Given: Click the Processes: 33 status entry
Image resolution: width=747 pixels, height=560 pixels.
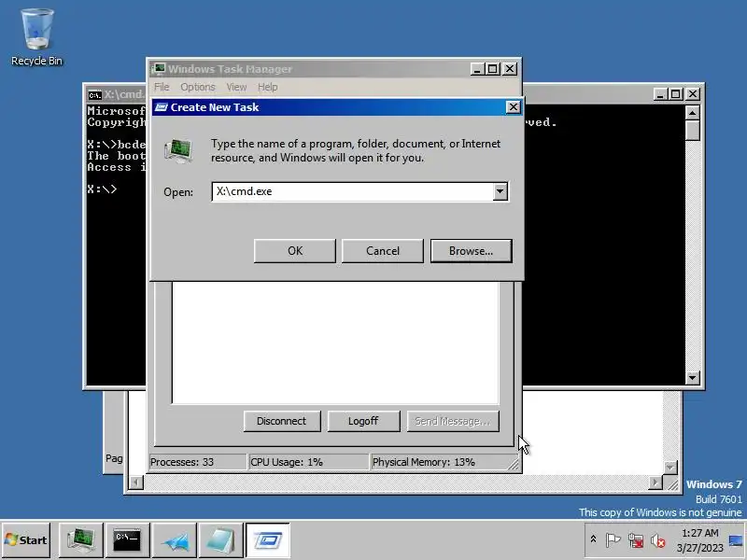Looking at the screenshot, I should point(198,462).
